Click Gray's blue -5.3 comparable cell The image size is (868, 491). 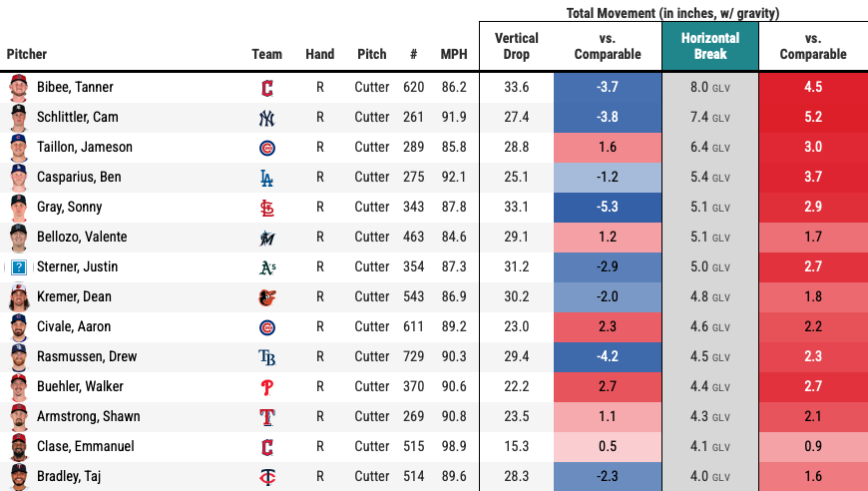[608, 208]
